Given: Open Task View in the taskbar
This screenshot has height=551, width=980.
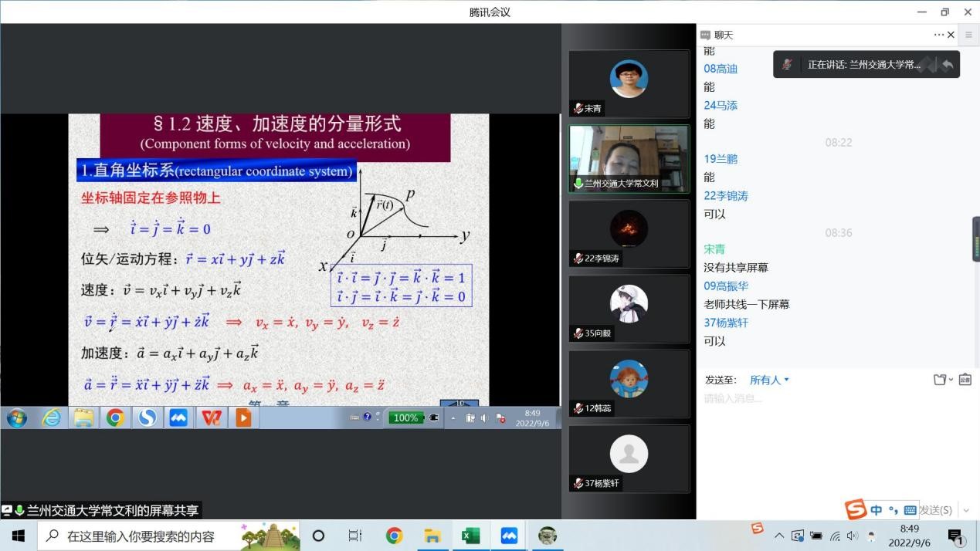Looking at the screenshot, I should (x=355, y=536).
